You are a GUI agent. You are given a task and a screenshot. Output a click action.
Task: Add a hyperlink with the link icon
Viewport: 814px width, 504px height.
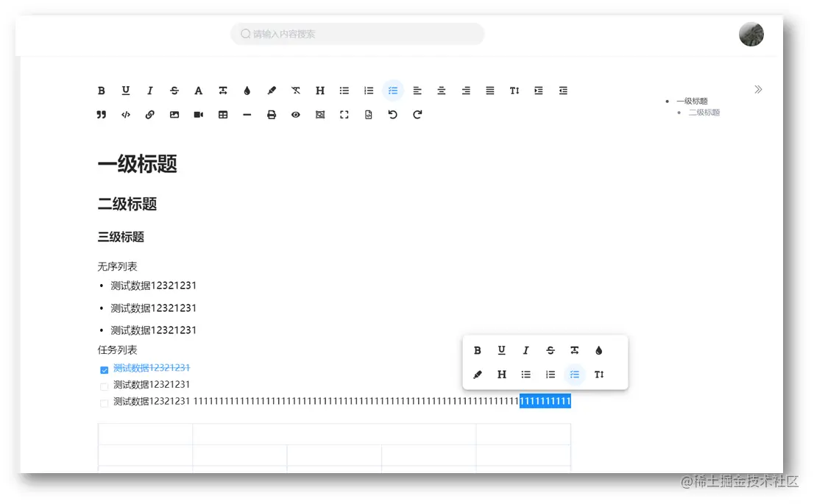tap(150, 115)
